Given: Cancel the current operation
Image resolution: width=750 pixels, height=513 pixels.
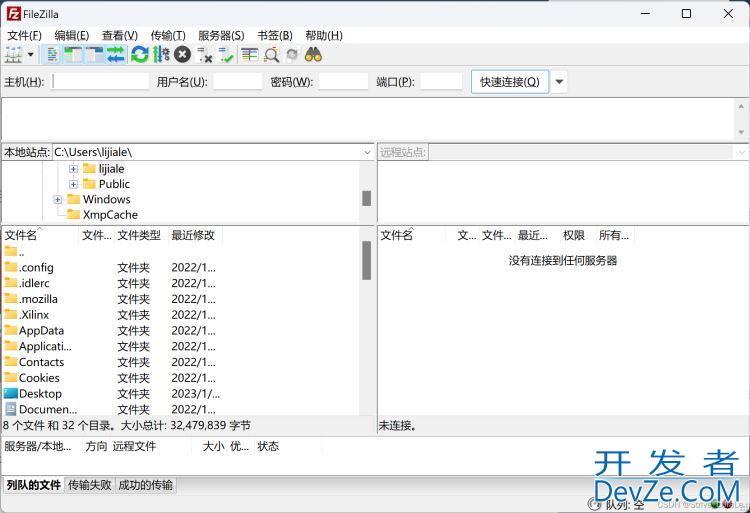Looking at the screenshot, I should 182,55.
